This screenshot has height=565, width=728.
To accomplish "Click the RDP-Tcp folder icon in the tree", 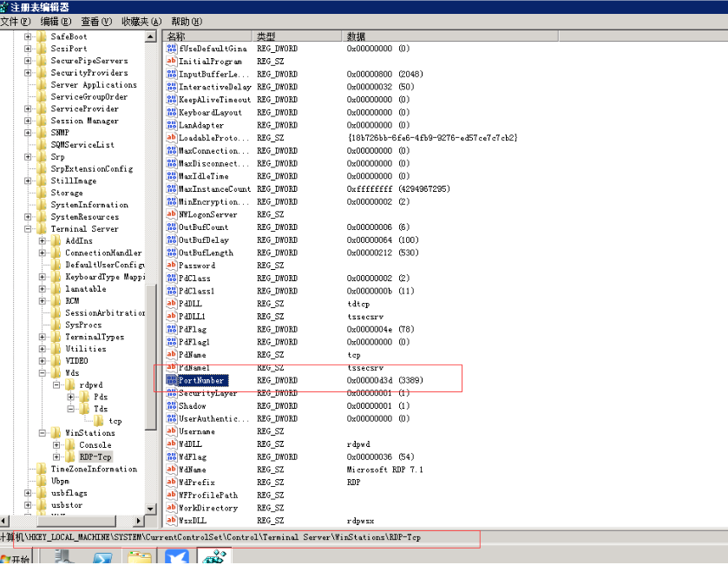I will tap(70, 457).
